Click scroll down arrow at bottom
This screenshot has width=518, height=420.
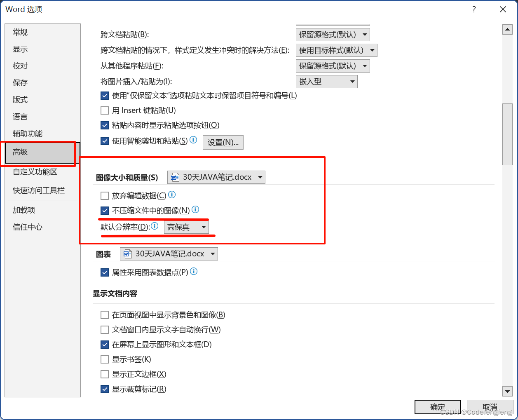[507, 391]
